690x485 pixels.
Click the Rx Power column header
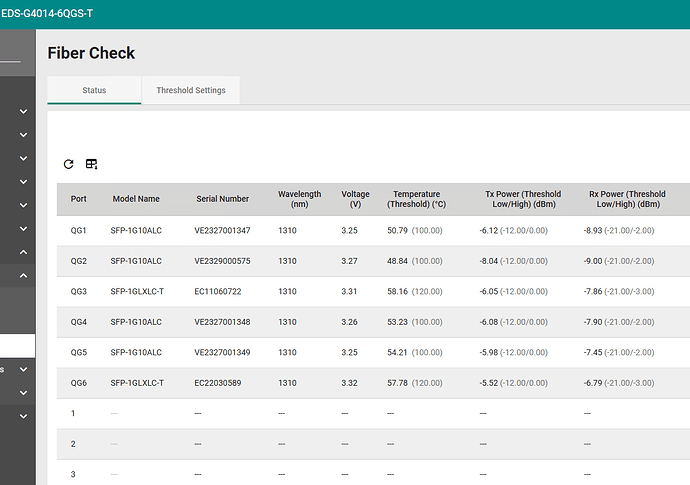[x=626, y=199]
